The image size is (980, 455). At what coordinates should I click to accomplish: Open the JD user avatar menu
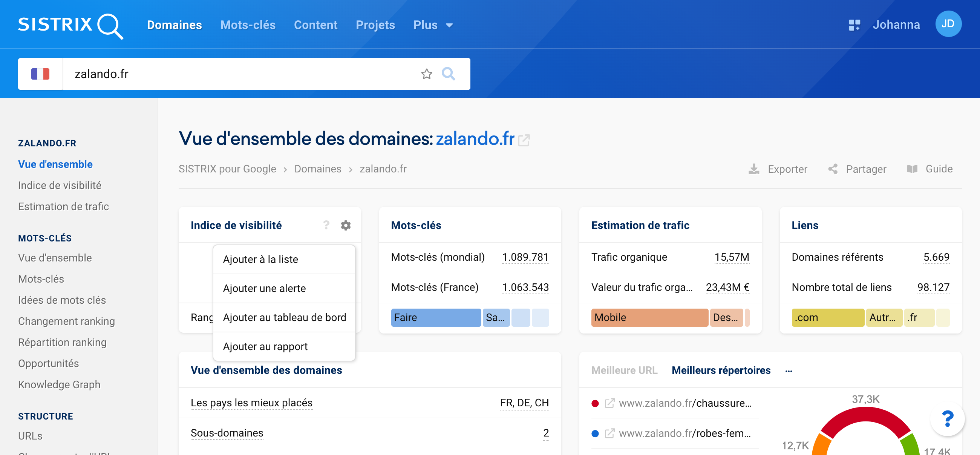948,24
